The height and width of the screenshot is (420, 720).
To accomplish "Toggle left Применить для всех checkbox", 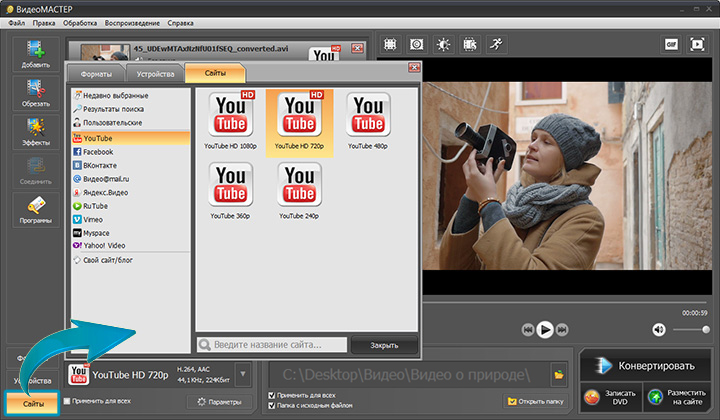I will (67, 401).
